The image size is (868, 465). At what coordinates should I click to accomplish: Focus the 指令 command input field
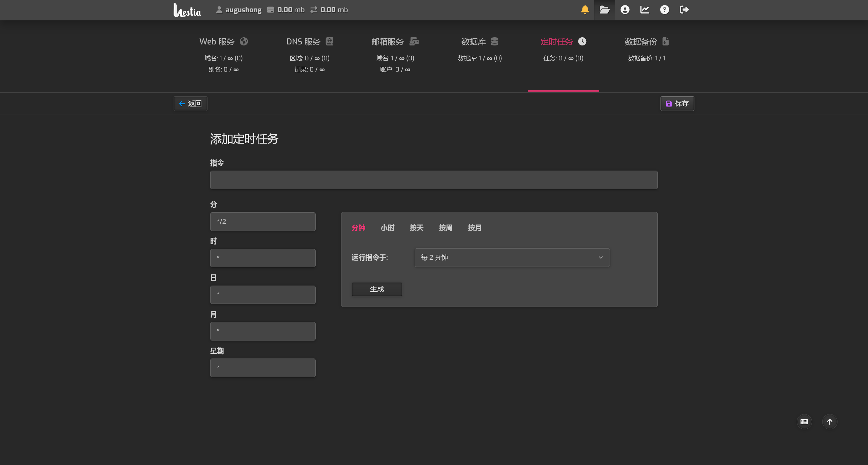(x=434, y=180)
